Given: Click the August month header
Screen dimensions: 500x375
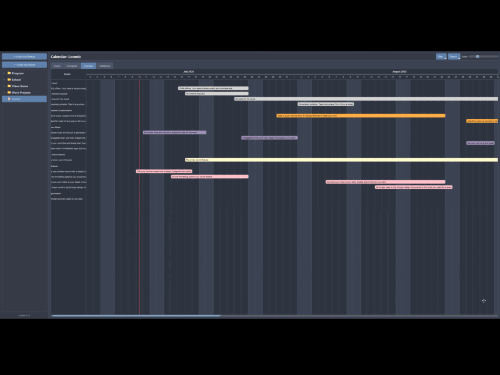Looking at the screenshot, I should 399,72.
